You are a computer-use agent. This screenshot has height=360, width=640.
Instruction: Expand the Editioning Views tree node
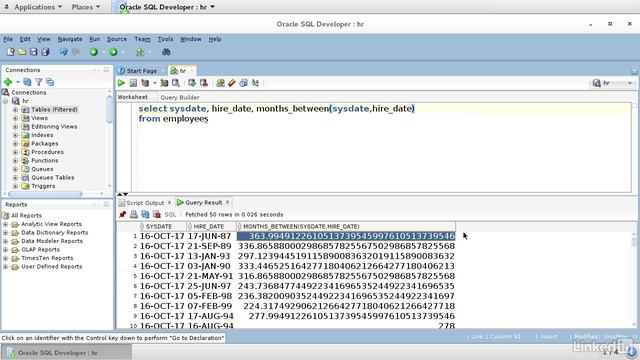pyautogui.click(x=16, y=127)
